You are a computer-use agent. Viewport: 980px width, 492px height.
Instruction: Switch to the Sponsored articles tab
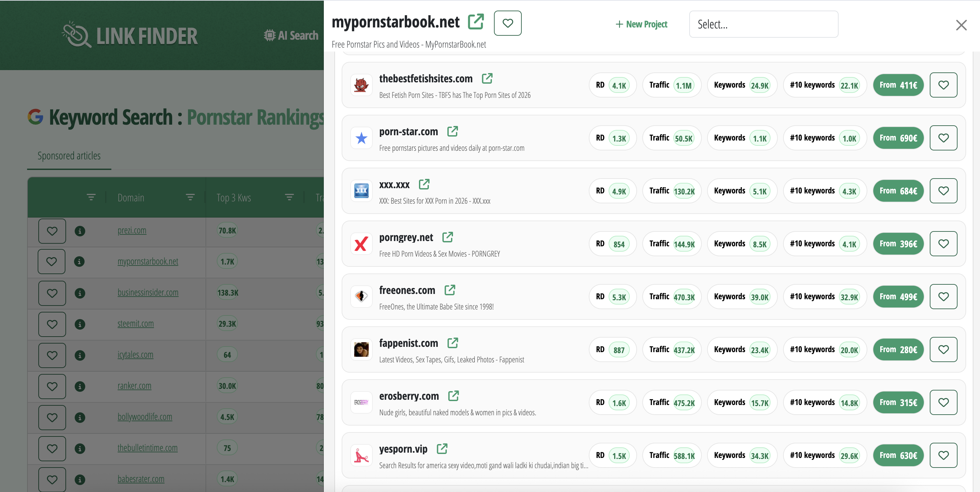coord(69,156)
